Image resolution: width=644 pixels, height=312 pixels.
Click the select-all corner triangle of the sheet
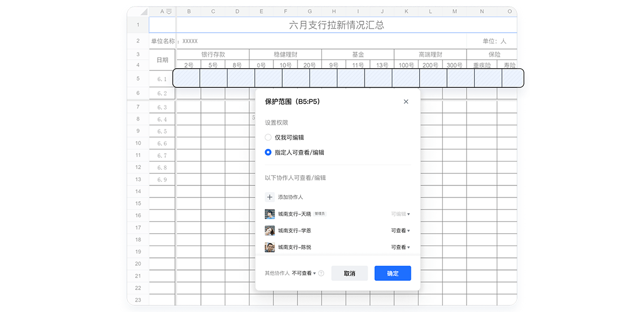tap(143, 11)
